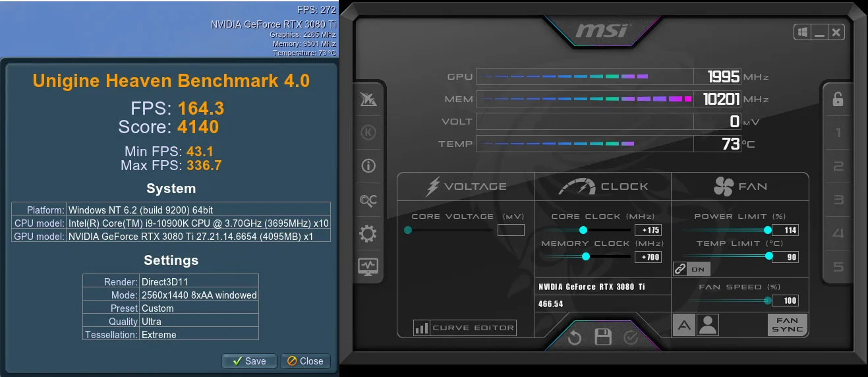
Task: Open the hardware monitor icon
Action: [x=368, y=266]
